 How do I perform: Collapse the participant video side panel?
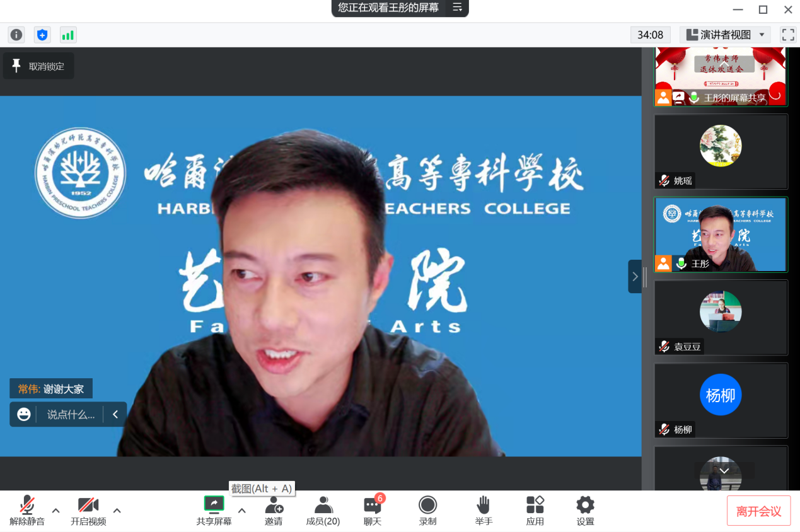point(634,277)
